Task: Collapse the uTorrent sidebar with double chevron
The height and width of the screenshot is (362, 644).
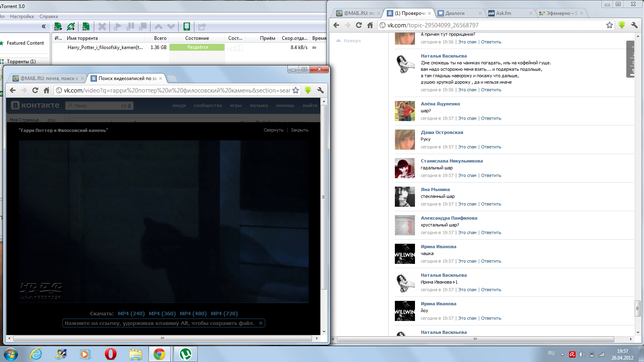Action: pos(43,27)
